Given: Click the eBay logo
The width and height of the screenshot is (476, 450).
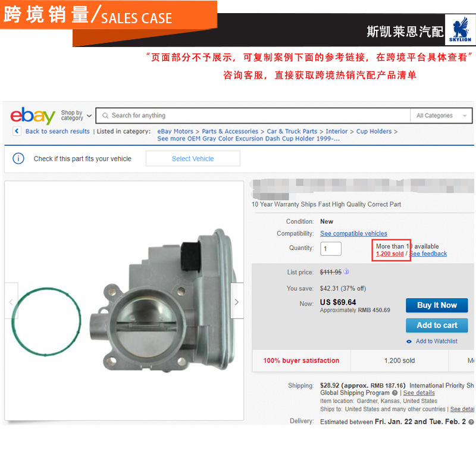Looking at the screenshot, I should click(33, 115).
